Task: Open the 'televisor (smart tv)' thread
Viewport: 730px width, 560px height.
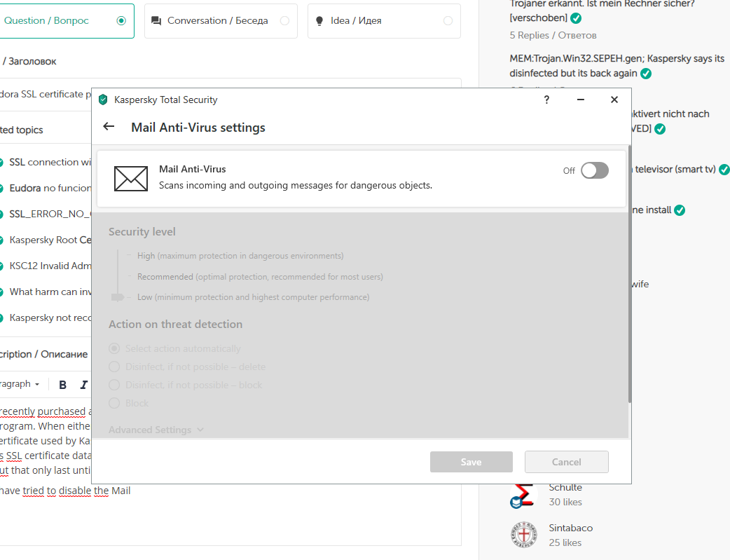Action: tap(675, 169)
